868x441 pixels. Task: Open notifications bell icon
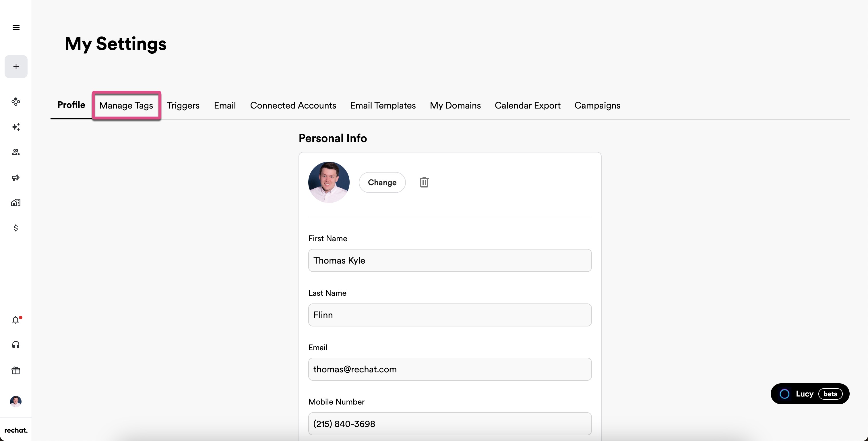coord(16,320)
